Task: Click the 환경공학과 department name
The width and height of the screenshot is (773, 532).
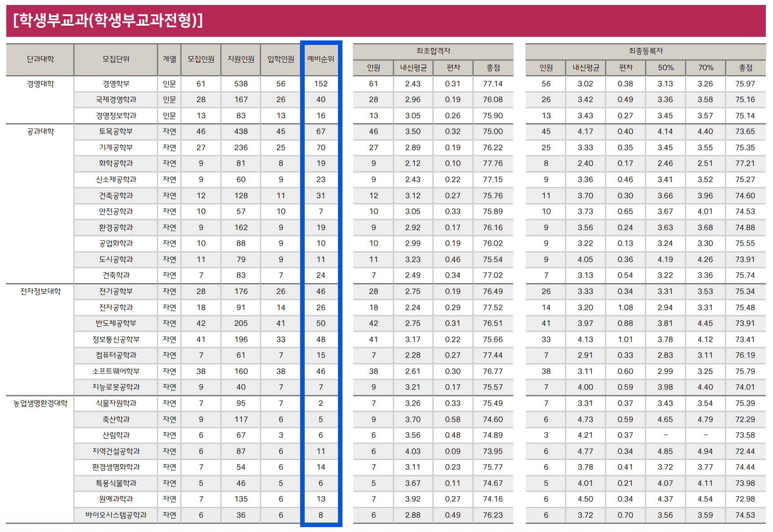Action: (x=116, y=228)
